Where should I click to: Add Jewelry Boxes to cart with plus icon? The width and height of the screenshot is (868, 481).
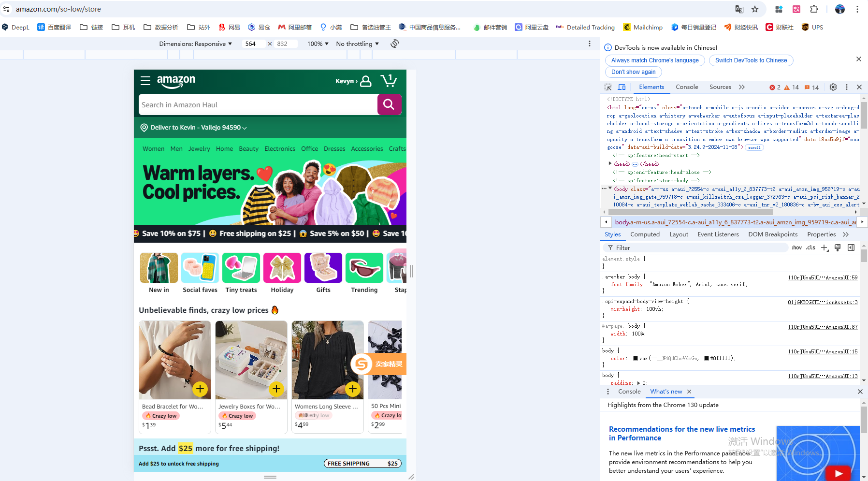[x=276, y=389]
